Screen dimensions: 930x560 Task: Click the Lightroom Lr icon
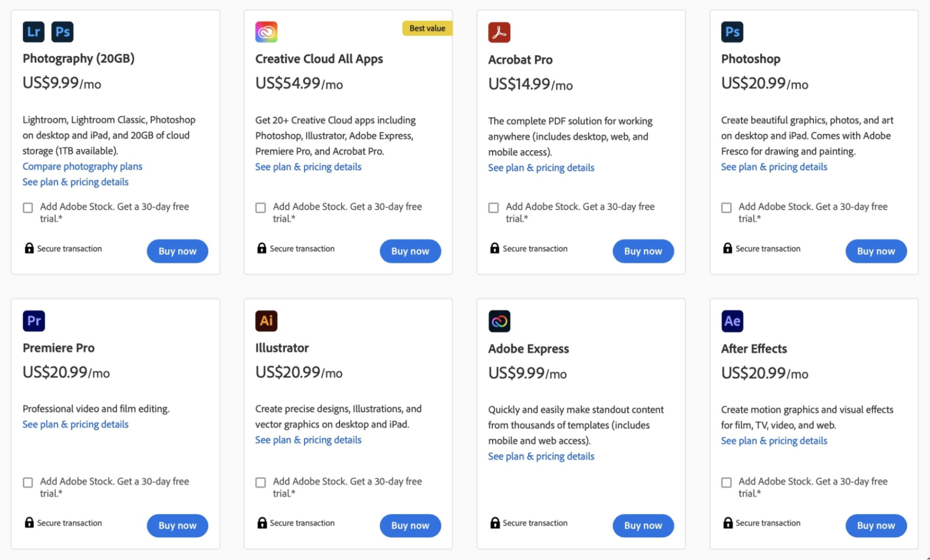point(33,32)
